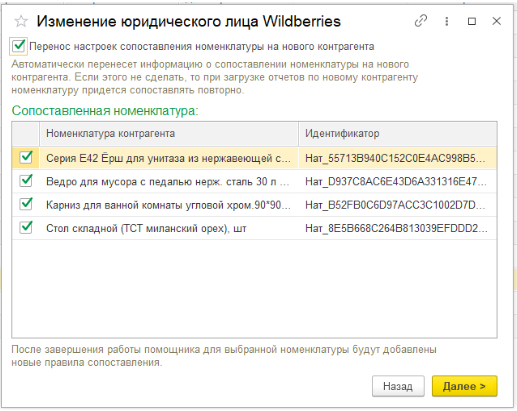Uncheck the Стол складной row
This screenshot has height=411, width=517.
coord(26,228)
